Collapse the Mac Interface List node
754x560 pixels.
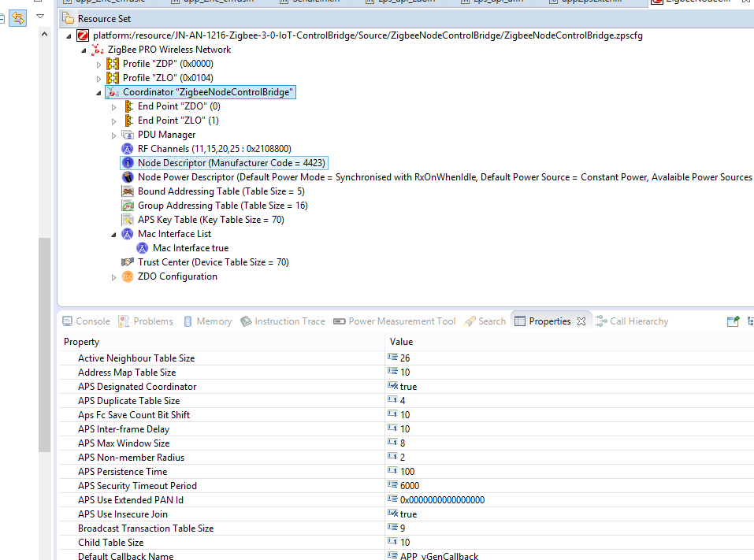pyautogui.click(x=113, y=235)
